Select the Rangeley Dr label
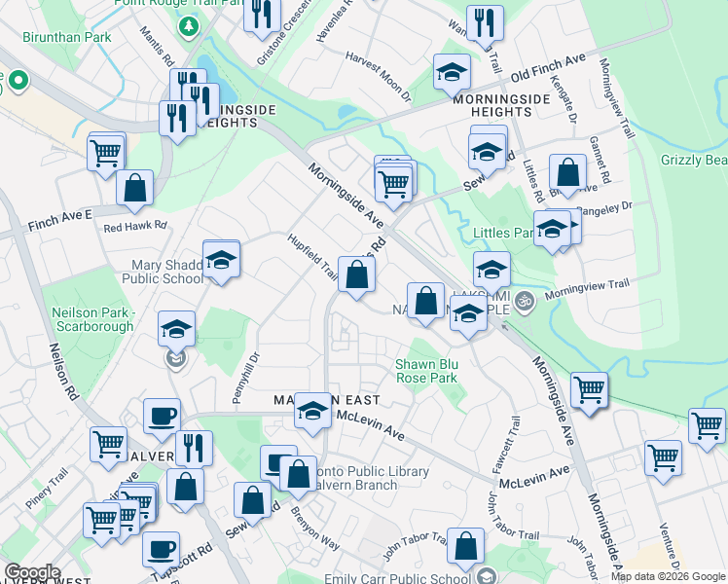This screenshot has width=728, height=584. 605,209
